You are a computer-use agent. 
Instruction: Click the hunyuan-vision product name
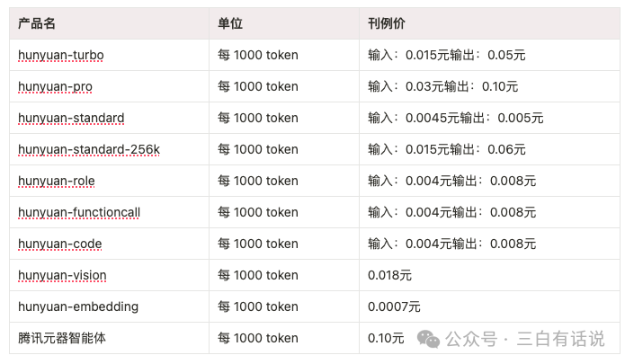click(x=62, y=275)
